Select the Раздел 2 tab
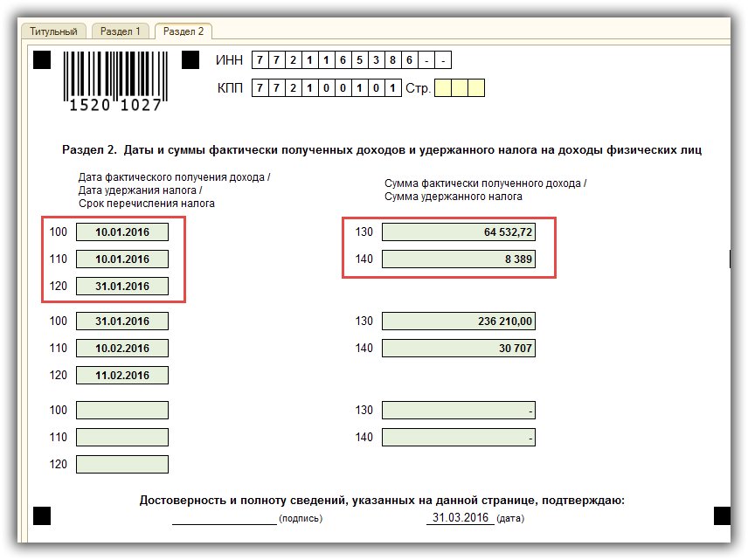 point(183,31)
